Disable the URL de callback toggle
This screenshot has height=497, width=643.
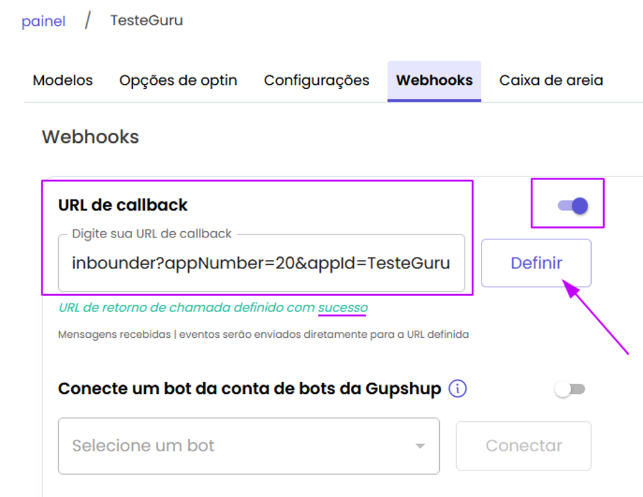[573, 205]
